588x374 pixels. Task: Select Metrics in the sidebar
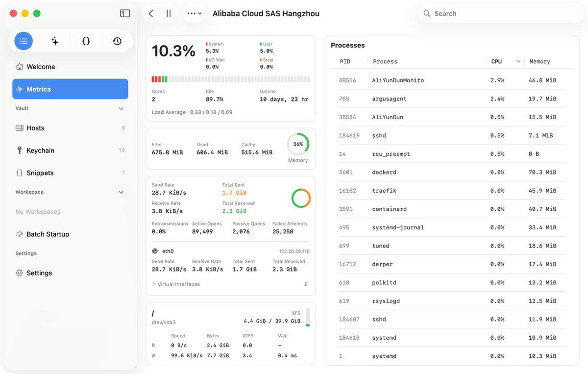point(70,89)
